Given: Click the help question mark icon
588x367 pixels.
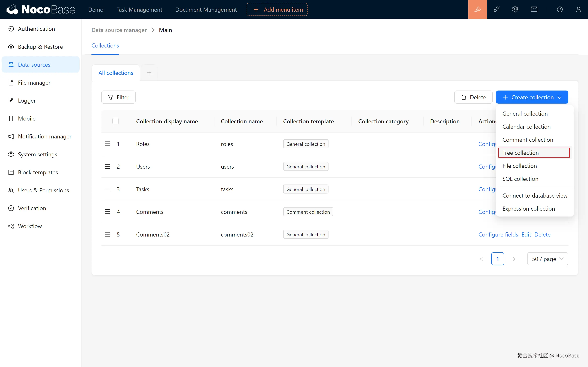Looking at the screenshot, I should [560, 9].
